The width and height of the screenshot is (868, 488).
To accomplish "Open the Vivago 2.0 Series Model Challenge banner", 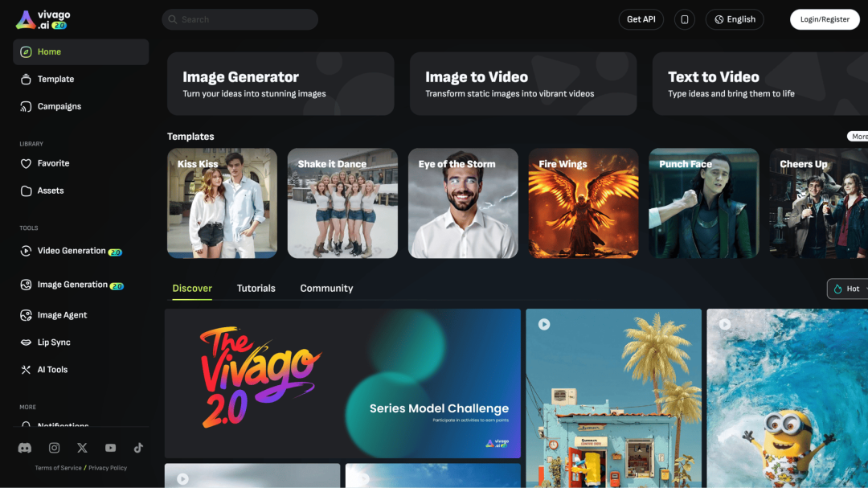I will coord(342,383).
